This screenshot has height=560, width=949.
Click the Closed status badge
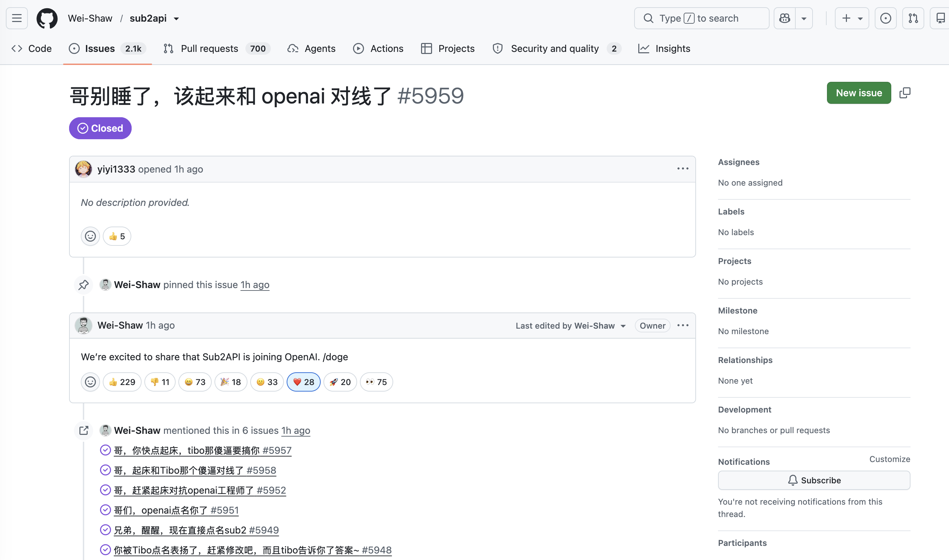point(100,128)
